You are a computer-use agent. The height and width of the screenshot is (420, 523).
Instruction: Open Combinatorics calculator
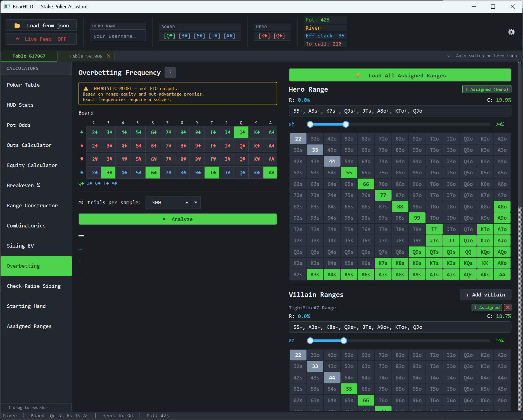(x=36, y=226)
